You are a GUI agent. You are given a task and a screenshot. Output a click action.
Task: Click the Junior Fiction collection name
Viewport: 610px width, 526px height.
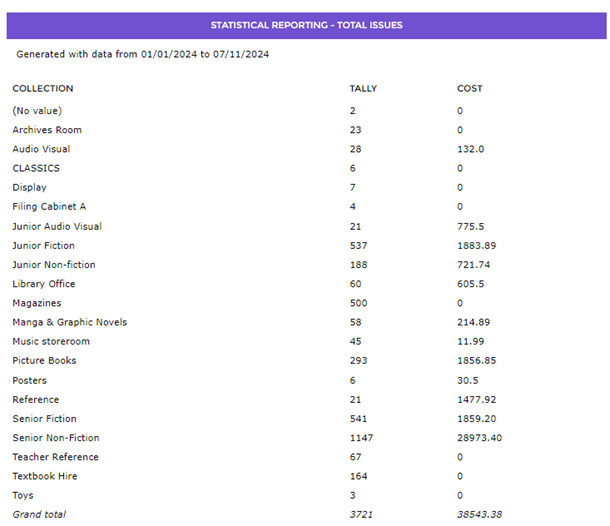43,245
